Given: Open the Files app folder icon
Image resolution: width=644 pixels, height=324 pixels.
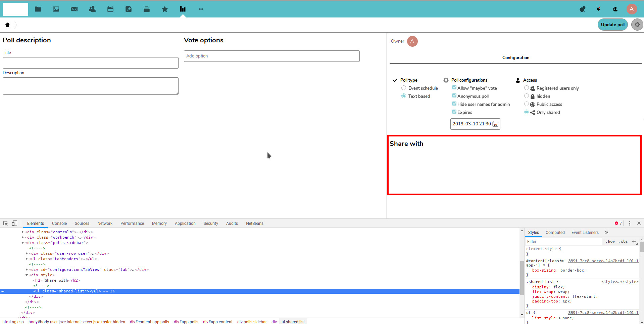Looking at the screenshot, I should pyautogui.click(x=38, y=9).
